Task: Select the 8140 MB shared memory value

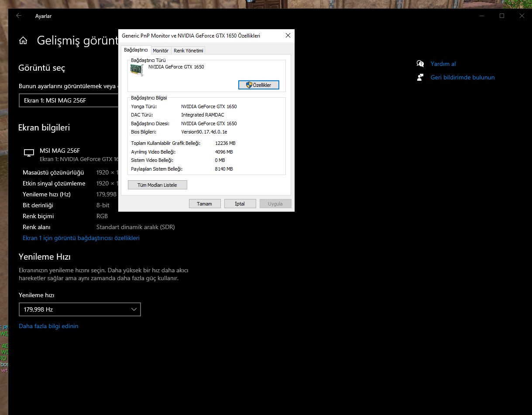Action: [224, 169]
